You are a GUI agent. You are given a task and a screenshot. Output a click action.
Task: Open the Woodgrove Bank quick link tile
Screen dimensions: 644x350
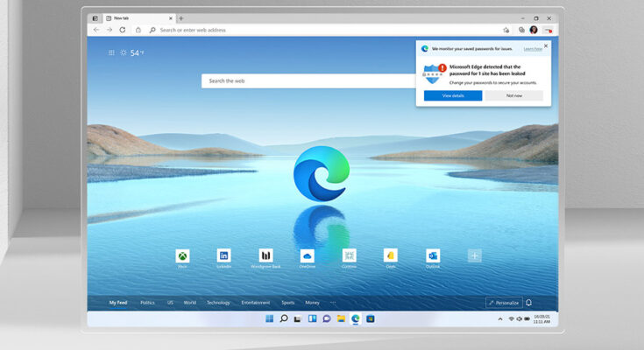pyautogui.click(x=265, y=258)
